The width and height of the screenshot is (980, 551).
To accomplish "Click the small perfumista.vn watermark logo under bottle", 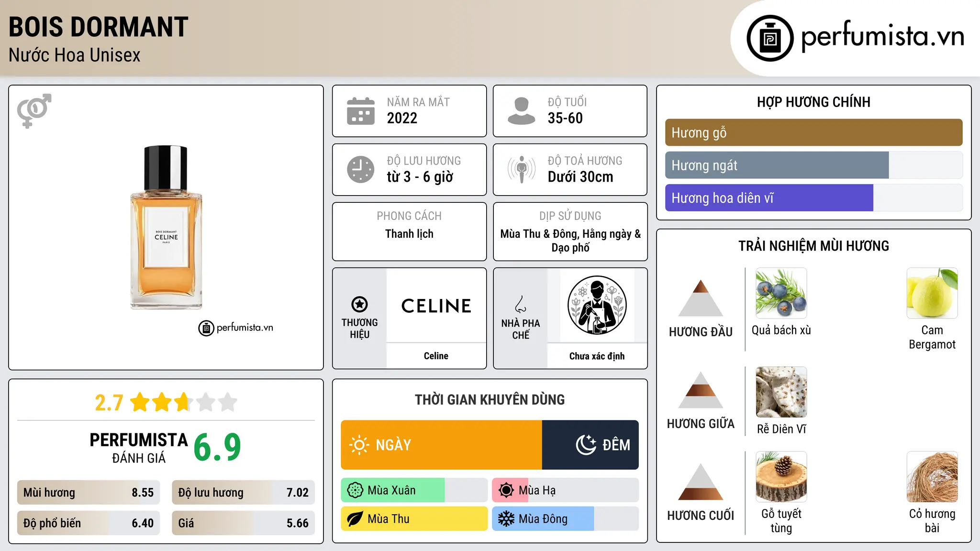I will pos(235,328).
